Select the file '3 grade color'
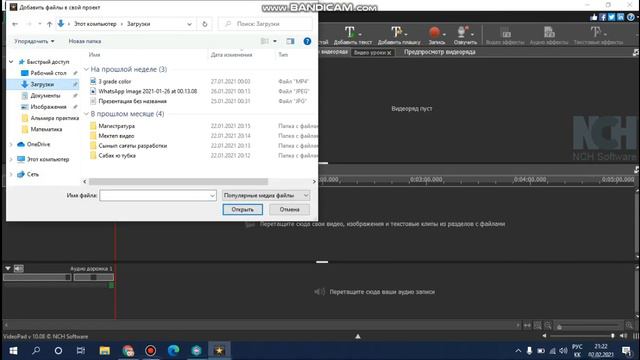The image size is (640, 360). [x=114, y=82]
